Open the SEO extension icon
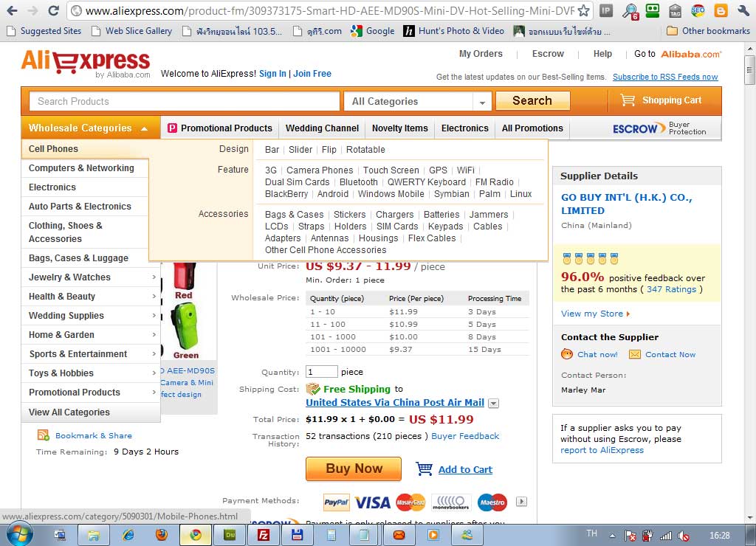Image resolution: width=756 pixels, height=546 pixels. [698, 10]
